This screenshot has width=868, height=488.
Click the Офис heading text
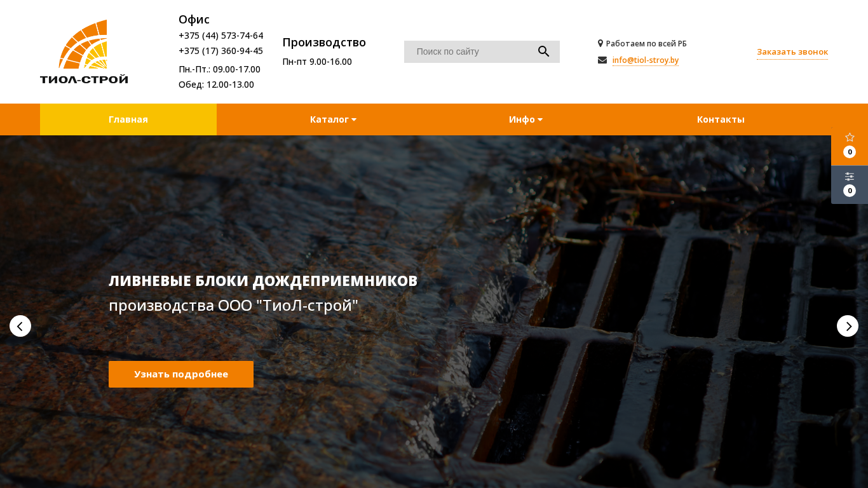pyautogui.click(x=194, y=19)
